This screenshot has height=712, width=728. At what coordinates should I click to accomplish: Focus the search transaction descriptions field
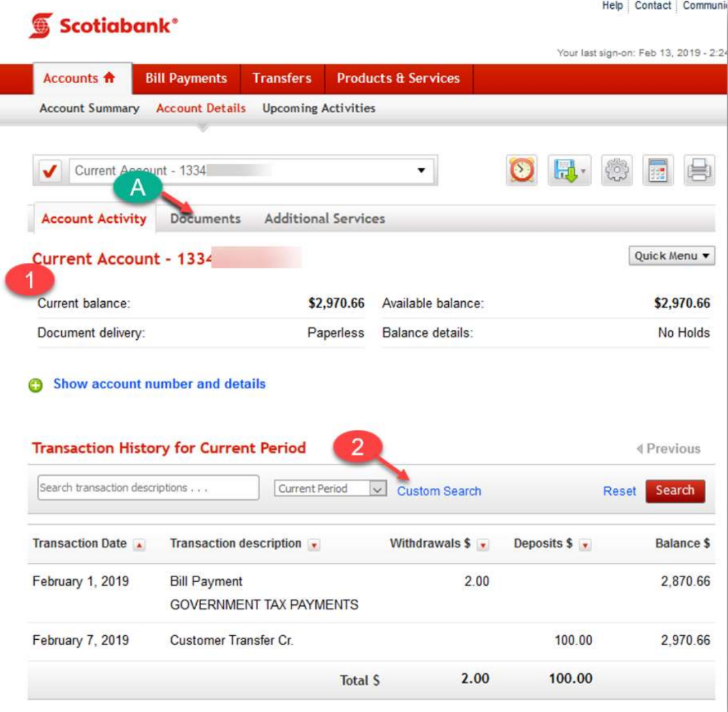[148, 488]
